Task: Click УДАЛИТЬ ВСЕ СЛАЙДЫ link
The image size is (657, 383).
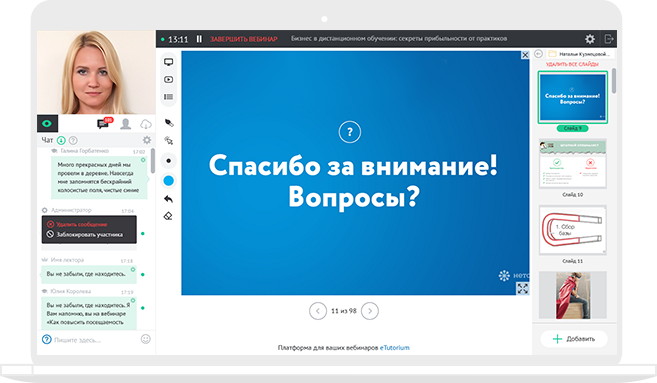Action: 572,64
